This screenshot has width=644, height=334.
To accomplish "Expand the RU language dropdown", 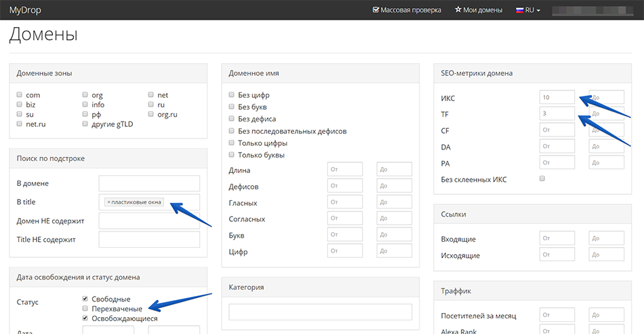I will [x=528, y=10].
